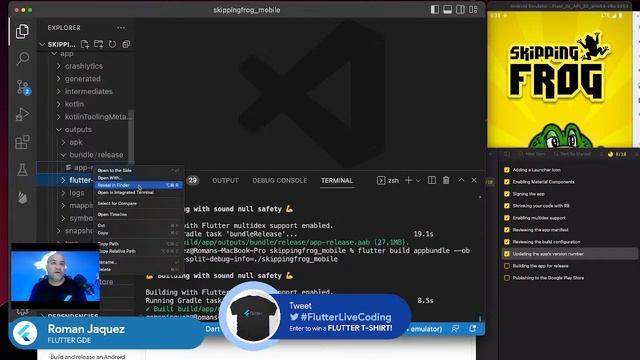Image resolution: width=640 pixels, height=360 pixels.
Task: Click the feedback icon in status bar
Action: tap(455, 329)
